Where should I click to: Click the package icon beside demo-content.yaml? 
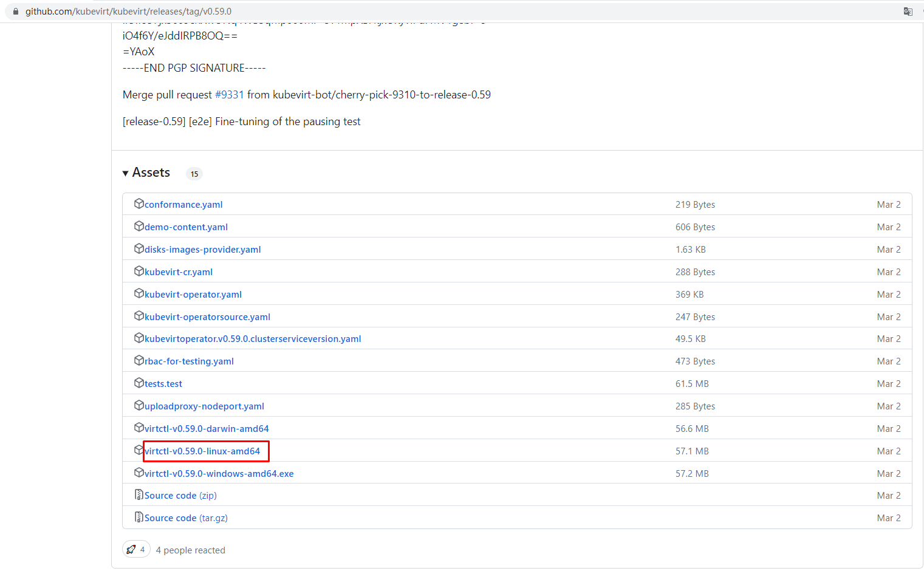pos(139,226)
